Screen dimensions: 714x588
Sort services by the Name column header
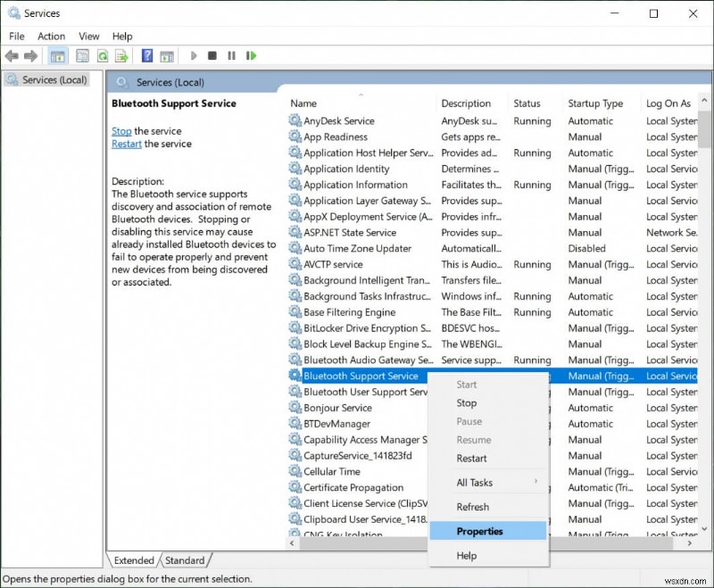pos(303,104)
